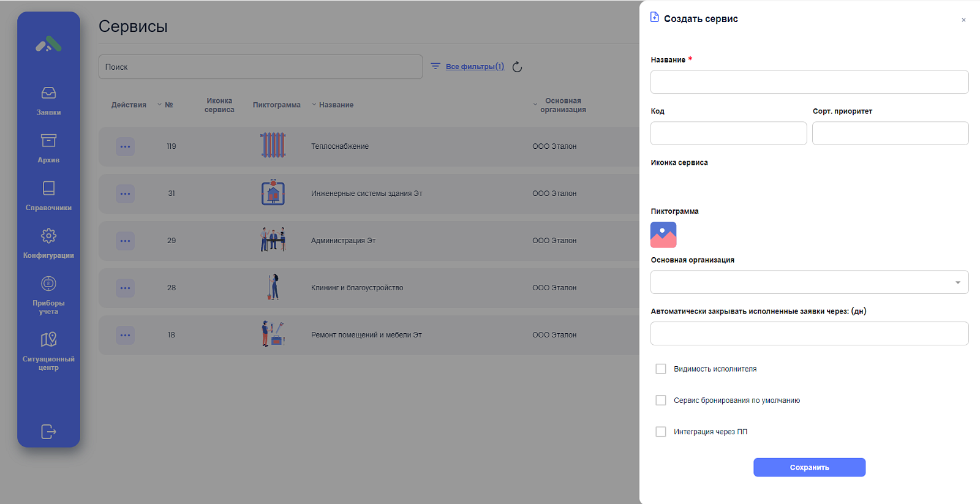This screenshot has height=504, width=980.
Task: Toggle Интеграция через ПП checkbox
Action: tap(661, 432)
